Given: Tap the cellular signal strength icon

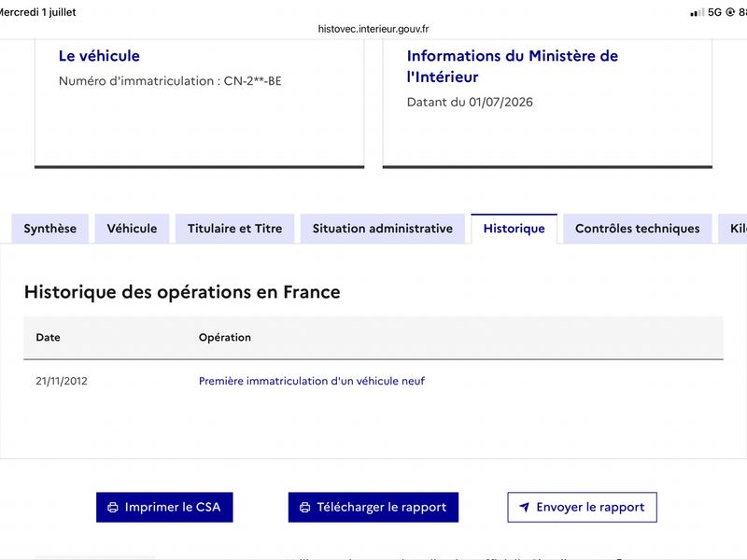Looking at the screenshot, I should click(x=698, y=12).
